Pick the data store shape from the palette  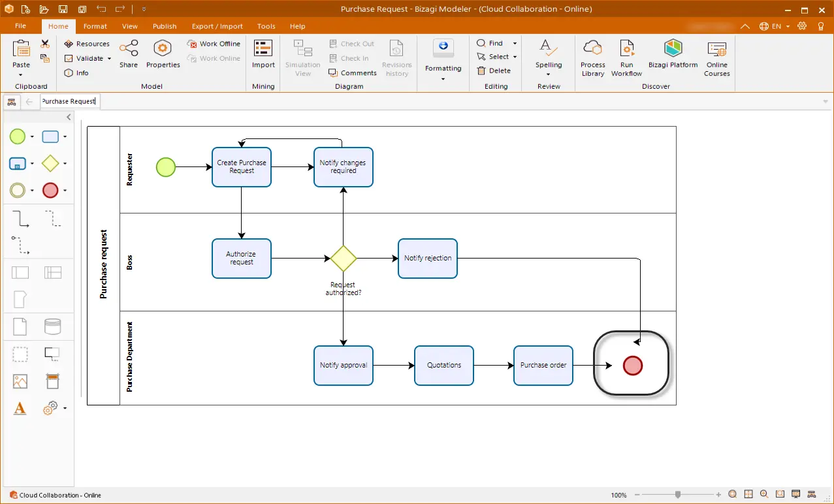coord(52,326)
